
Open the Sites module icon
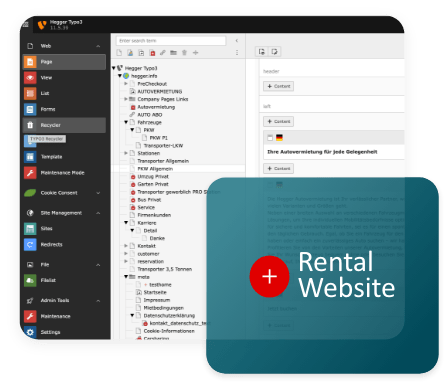(x=30, y=229)
